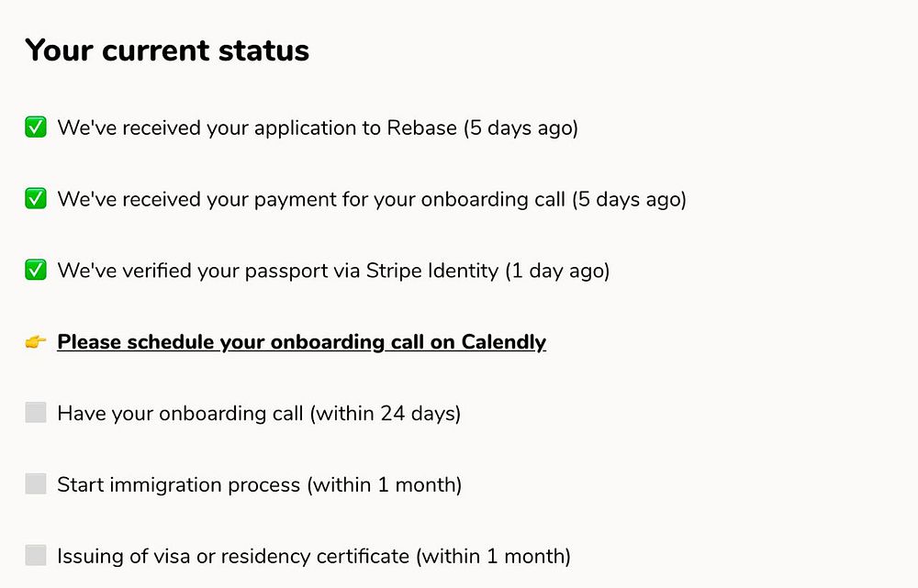
Task: Click the passport verified status line
Action: pyautogui.click(x=332, y=270)
